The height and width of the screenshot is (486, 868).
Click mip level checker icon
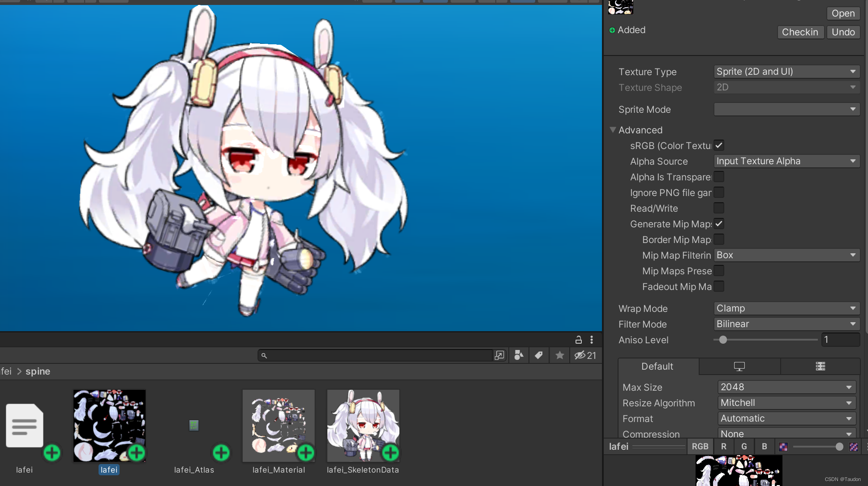854,447
